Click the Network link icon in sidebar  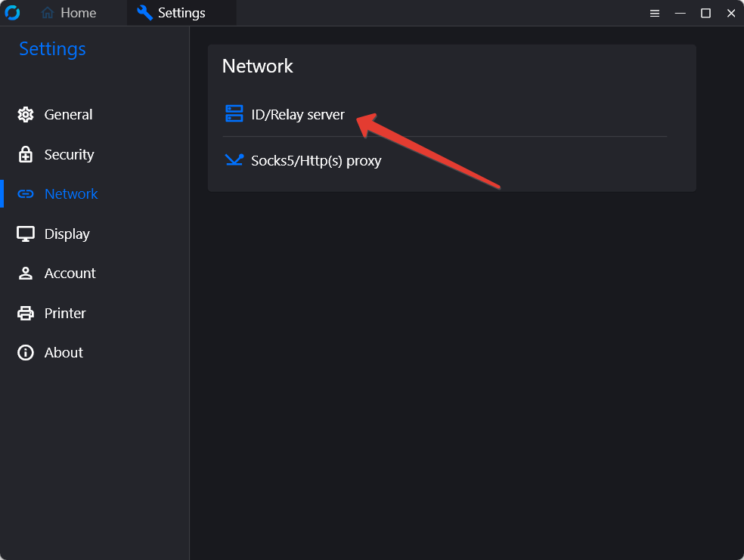point(26,194)
